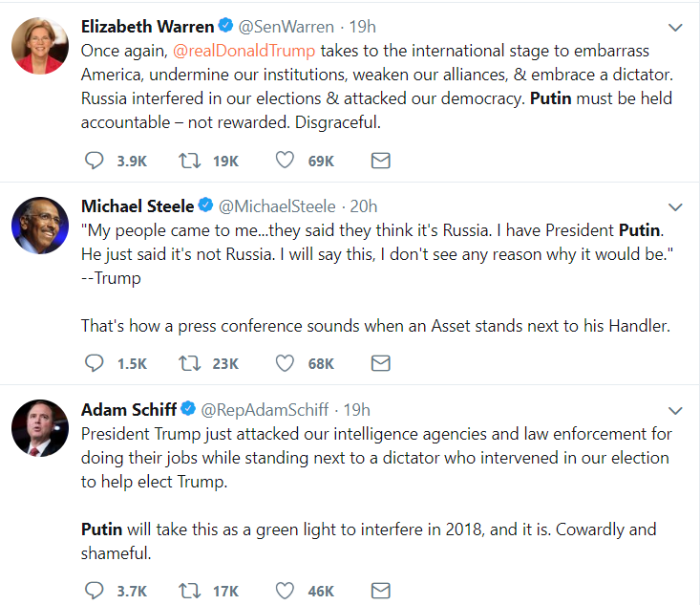Send Elizabeth Warren's tweet via direct message

381,161
